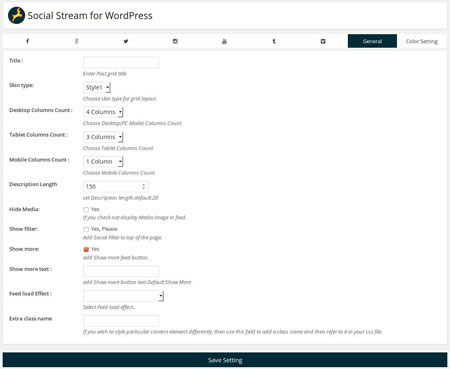The height and width of the screenshot is (369, 450).
Task: Click the 'Enter Post grid title' hint
Action: [105, 74]
